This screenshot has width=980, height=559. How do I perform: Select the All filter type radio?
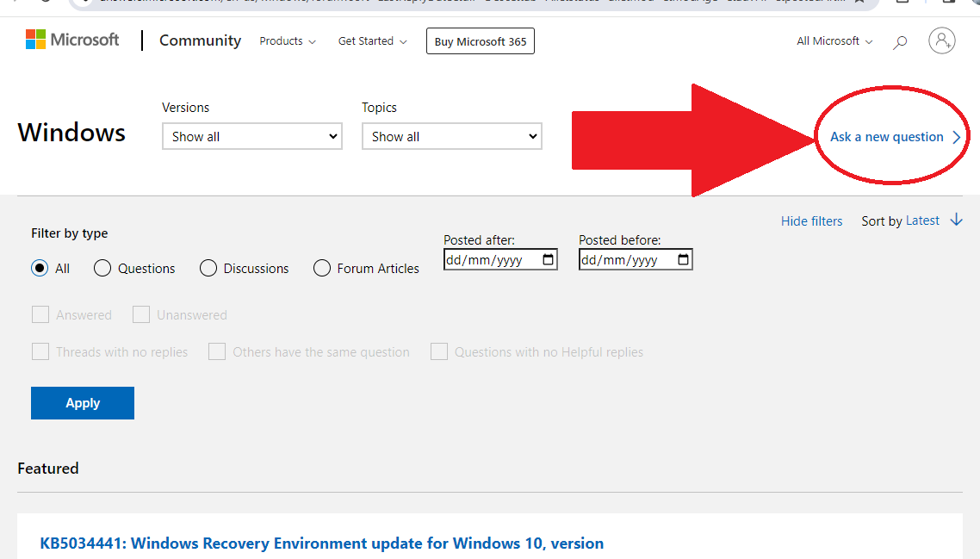(40, 268)
